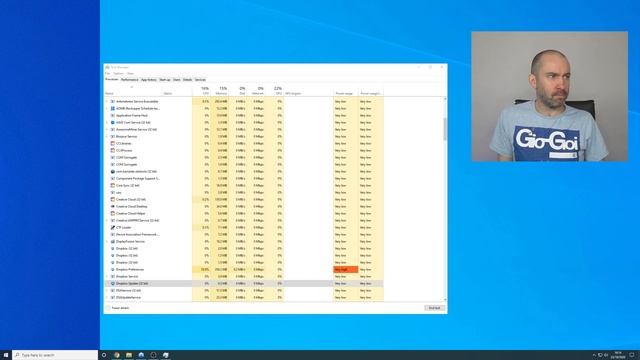Collapse Task Manager with Fewer details
The image size is (640, 360).
pyautogui.click(x=118, y=308)
